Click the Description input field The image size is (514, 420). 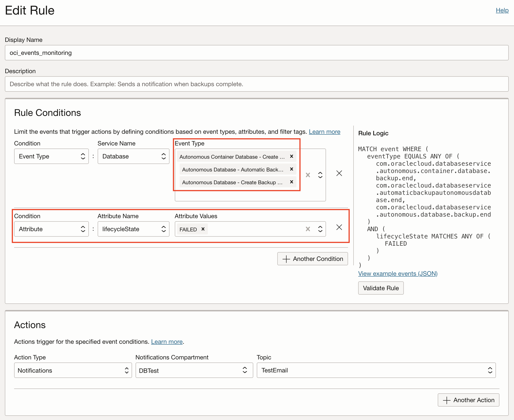point(257,84)
